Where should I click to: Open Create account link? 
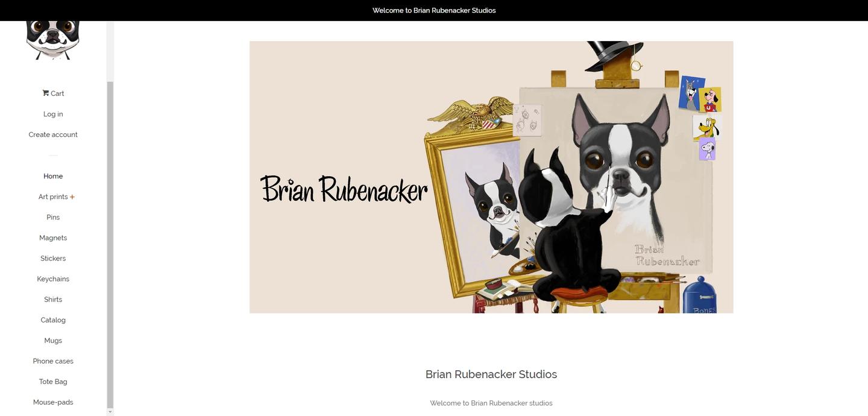point(53,134)
